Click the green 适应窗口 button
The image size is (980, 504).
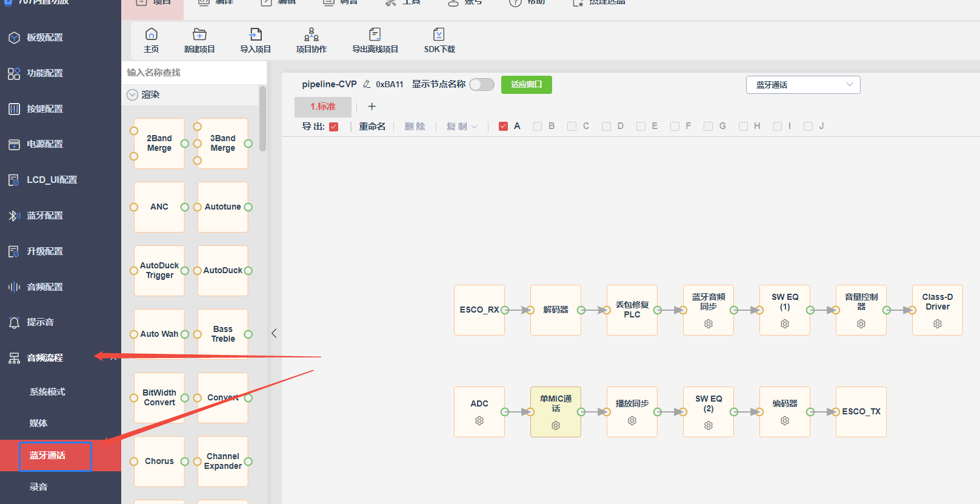527,85
